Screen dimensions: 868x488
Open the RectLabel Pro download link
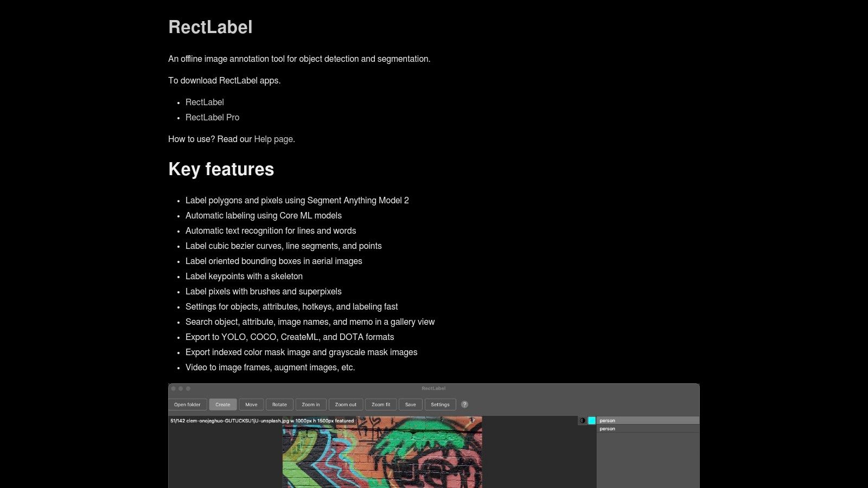(212, 117)
